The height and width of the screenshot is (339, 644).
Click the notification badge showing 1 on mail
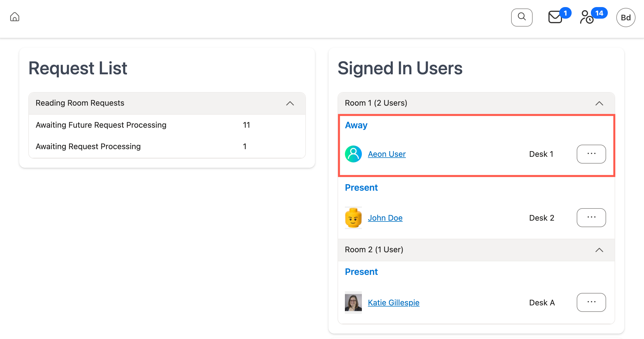tap(565, 13)
